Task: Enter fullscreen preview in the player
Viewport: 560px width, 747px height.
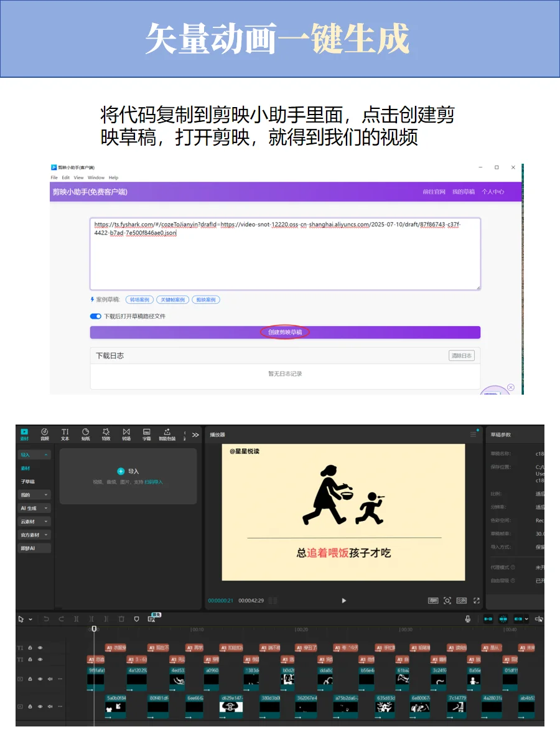Action: pos(477,601)
